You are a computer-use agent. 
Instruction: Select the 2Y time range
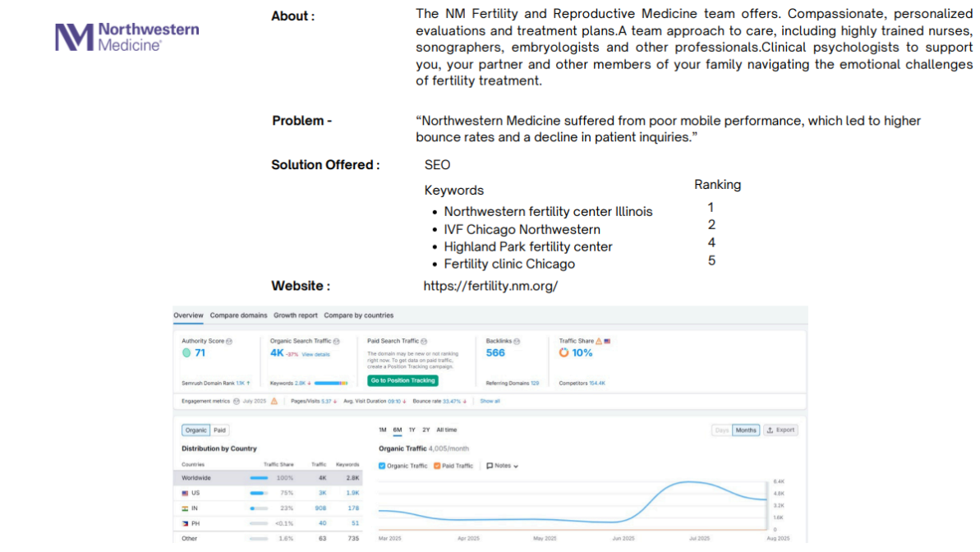[426, 430]
